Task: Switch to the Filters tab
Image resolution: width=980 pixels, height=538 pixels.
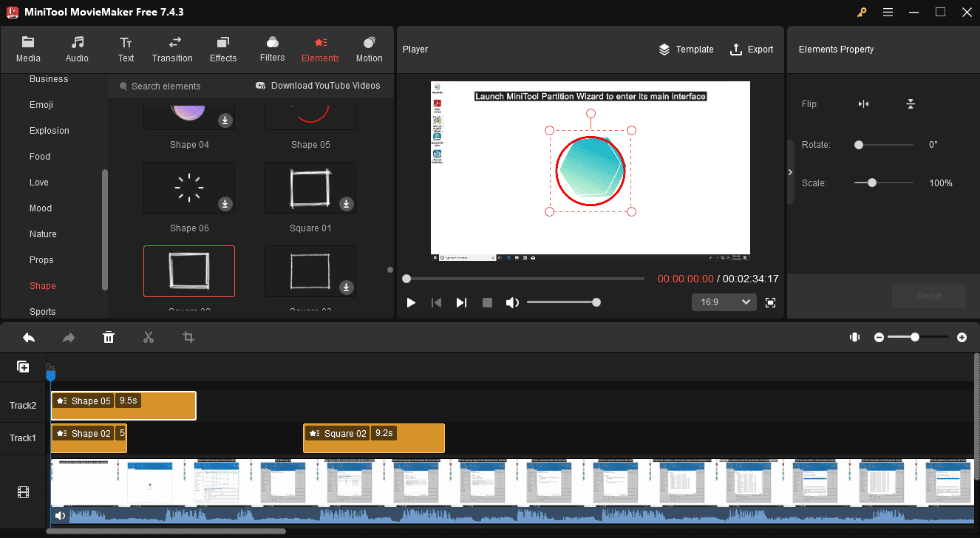Action: [273, 50]
